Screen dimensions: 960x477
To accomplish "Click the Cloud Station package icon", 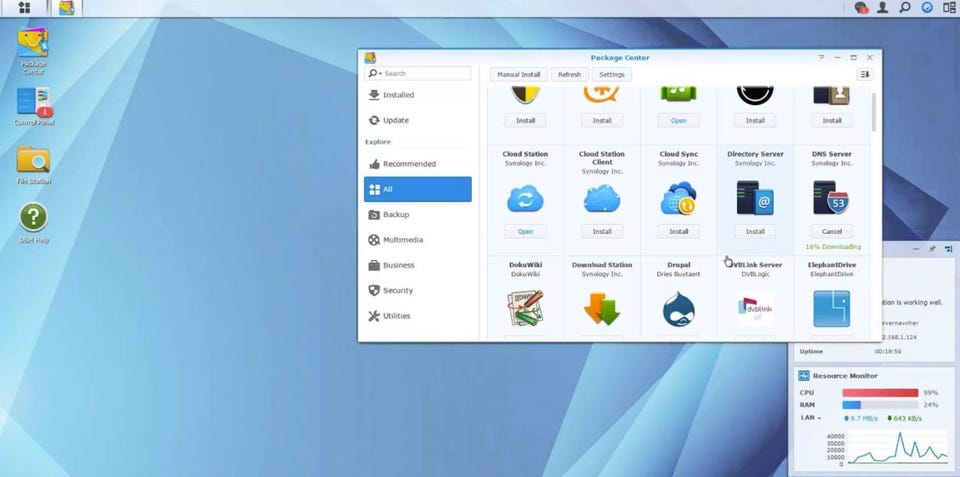I will click(525, 199).
